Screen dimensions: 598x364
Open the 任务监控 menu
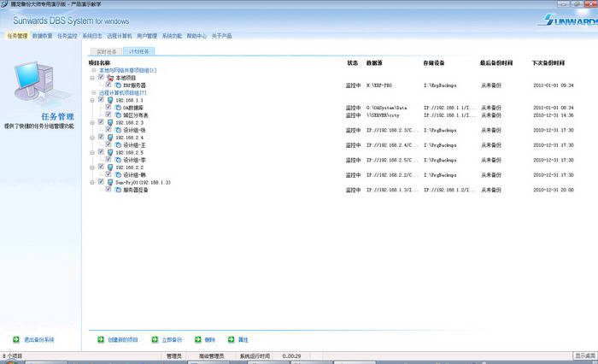point(67,36)
